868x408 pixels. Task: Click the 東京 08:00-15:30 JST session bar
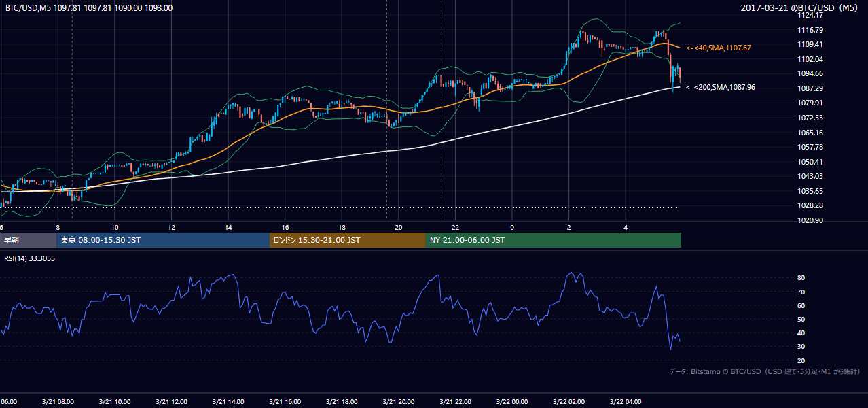tap(163, 240)
